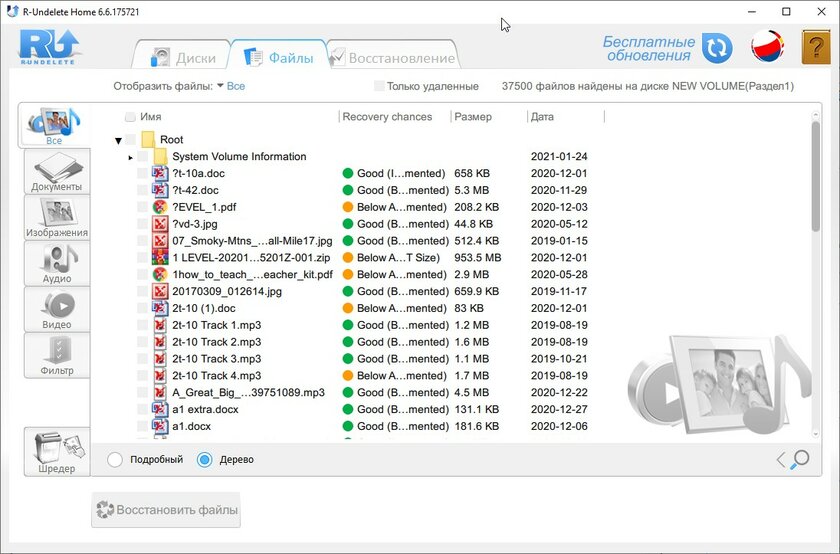840x554 pixels.
Task: Click the Бесплатные обновления link
Action: click(x=649, y=48)
